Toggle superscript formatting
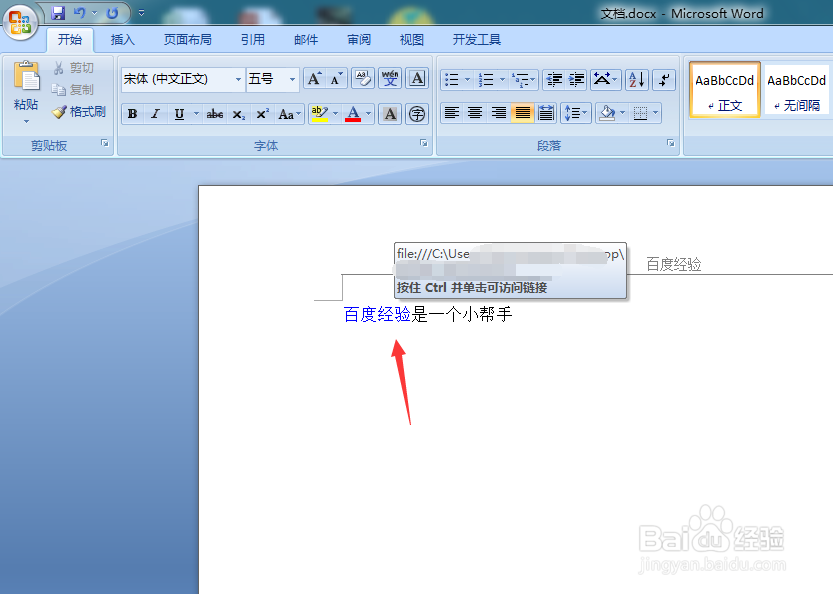 [262, 114]
